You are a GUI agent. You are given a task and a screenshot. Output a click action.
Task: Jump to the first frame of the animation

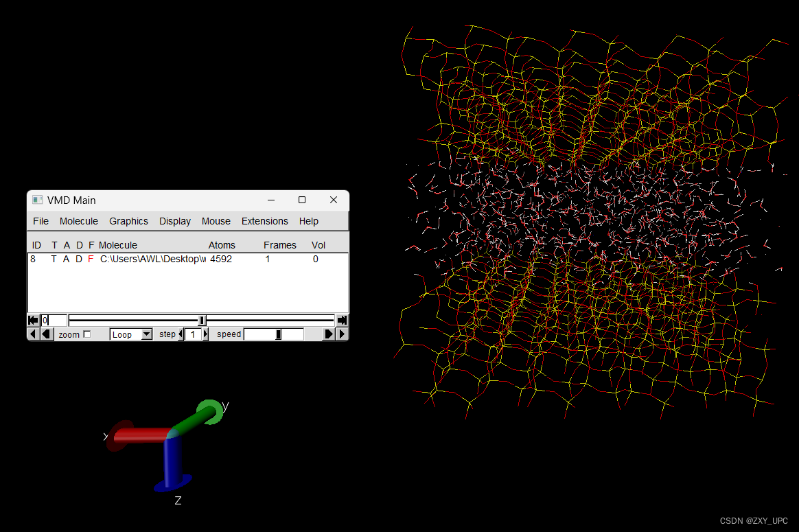(33, 320)
